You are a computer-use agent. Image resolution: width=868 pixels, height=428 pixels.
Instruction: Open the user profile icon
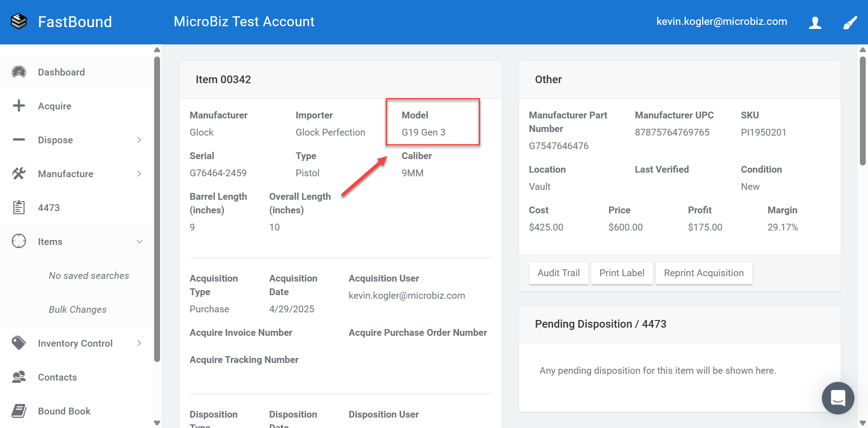(x=815, y=22)
